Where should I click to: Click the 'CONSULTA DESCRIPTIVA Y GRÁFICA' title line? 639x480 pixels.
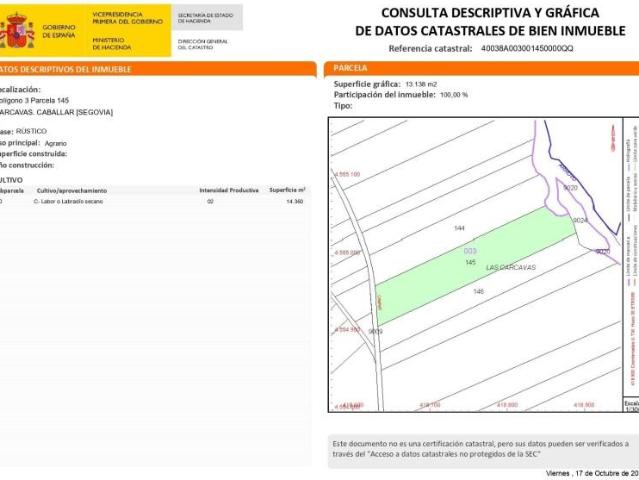coord(490,13)
